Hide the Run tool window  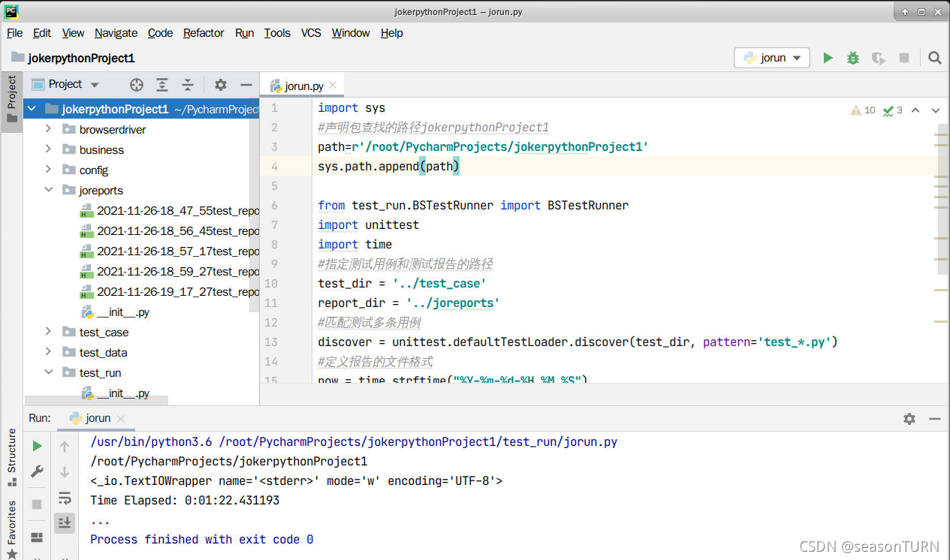[935, 419]
